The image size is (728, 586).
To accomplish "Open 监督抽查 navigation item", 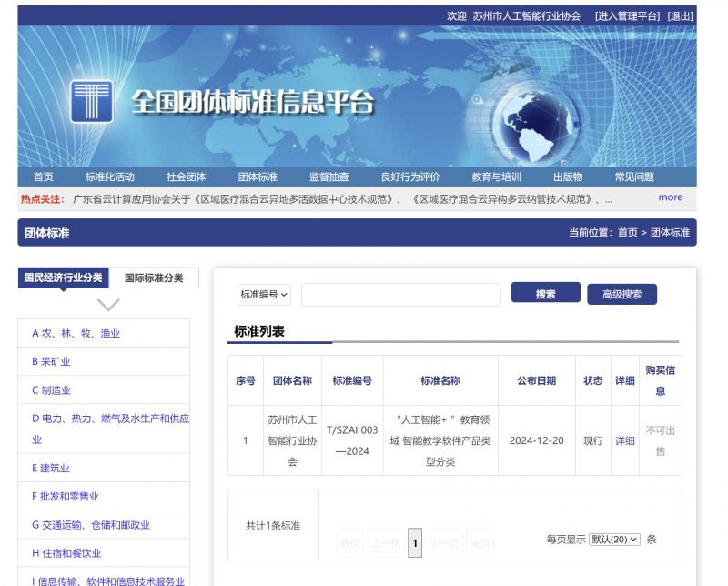I will pyautogui.click(x=329, y=177).
